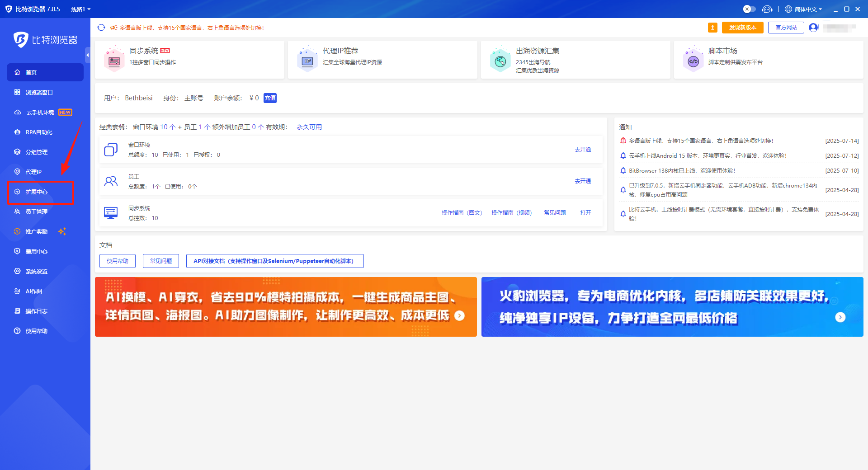This screenshot has height=470, width=868.
Task: Click the orange update arrow icon
Action: (x=713, y=28)
